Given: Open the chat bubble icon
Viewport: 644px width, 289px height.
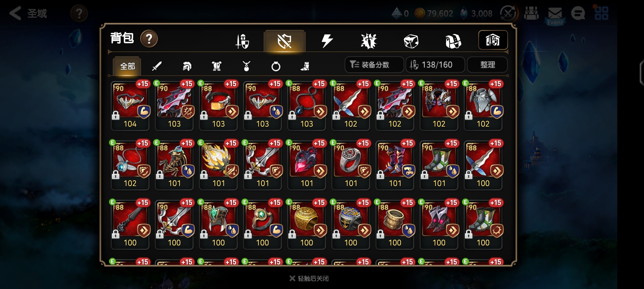Looking at the screenshot, I should coord(578,13).
